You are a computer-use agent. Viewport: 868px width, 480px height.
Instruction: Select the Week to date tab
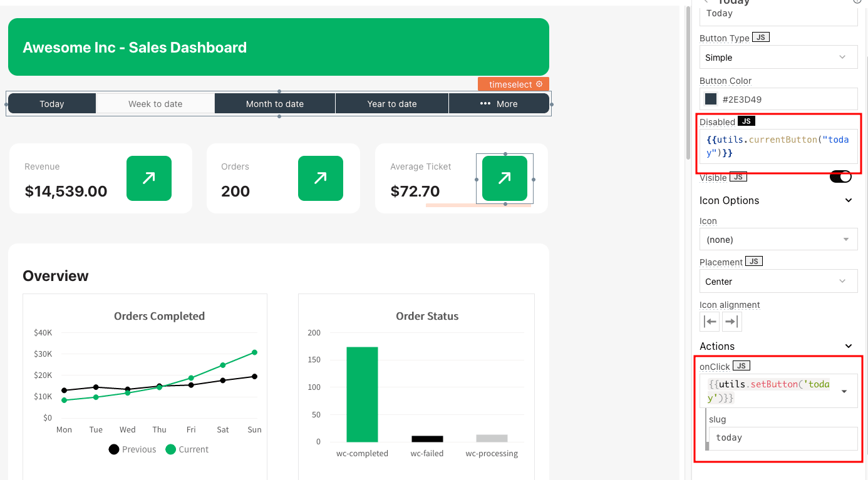[155, 104]
